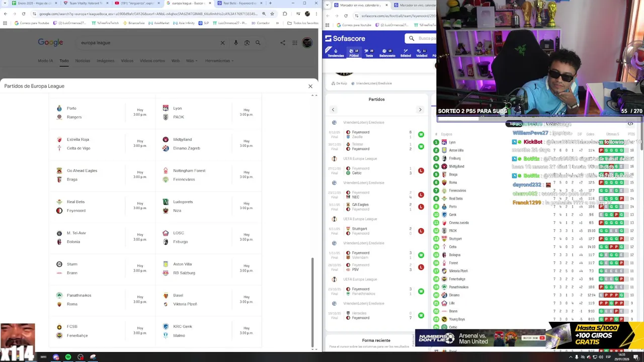
Task: Open the BinanceAxie bookmark
Action: click(134, 23)
